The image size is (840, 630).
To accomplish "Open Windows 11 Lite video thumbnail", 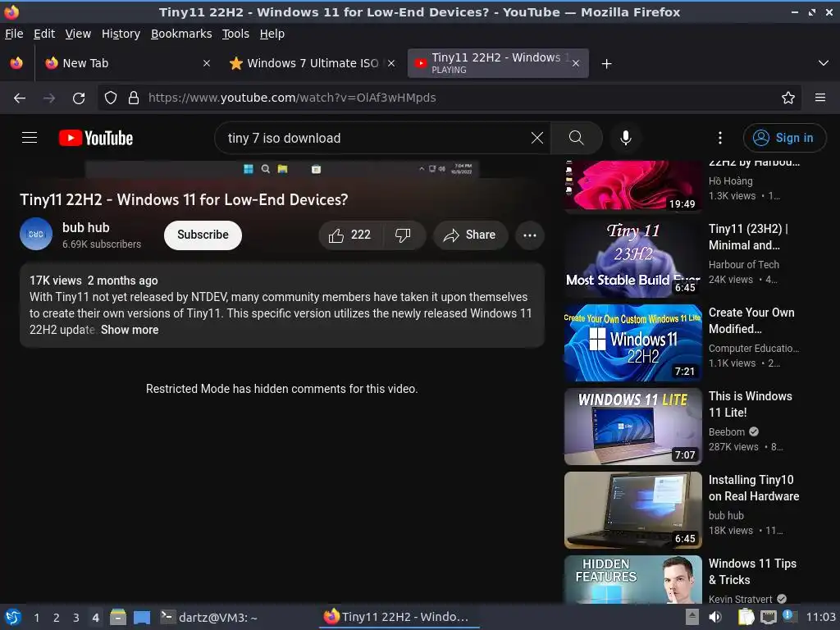I will tap(632, 427).
